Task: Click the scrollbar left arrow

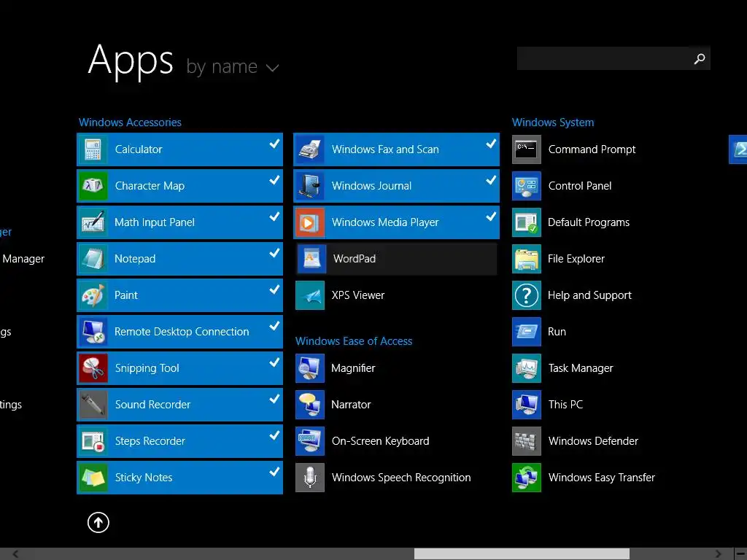Action: (16, 554)
